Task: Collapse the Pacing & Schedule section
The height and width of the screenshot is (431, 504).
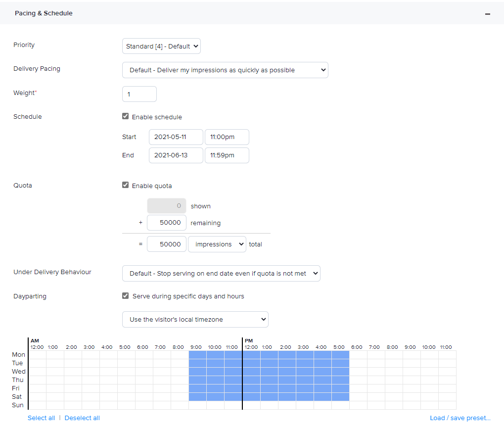Action: point(487,13)
